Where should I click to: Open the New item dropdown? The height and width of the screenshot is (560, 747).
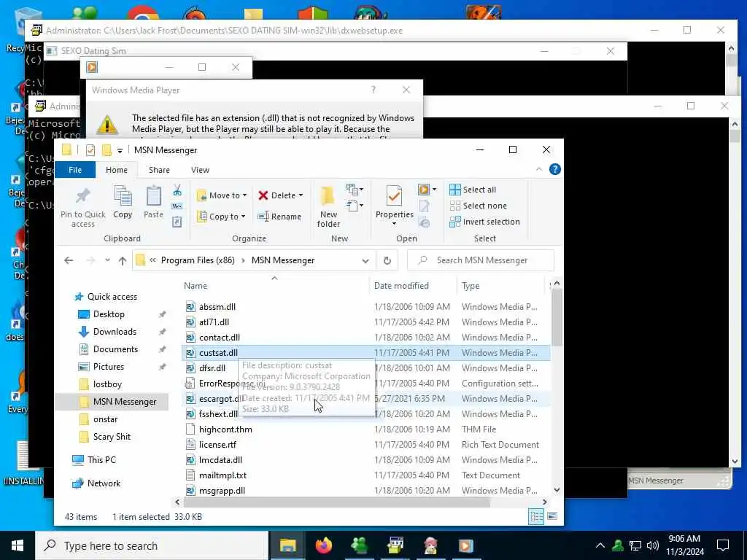355,190
